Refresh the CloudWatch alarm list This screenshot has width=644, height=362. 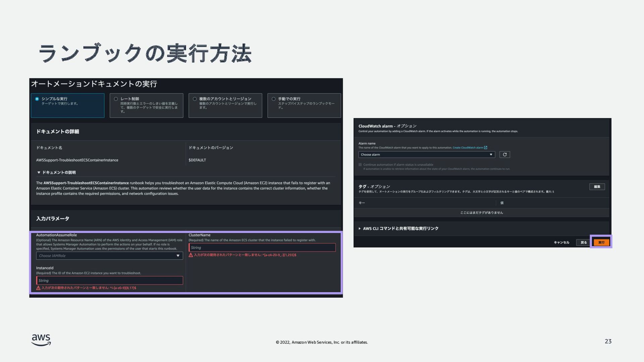pos(504,155)
